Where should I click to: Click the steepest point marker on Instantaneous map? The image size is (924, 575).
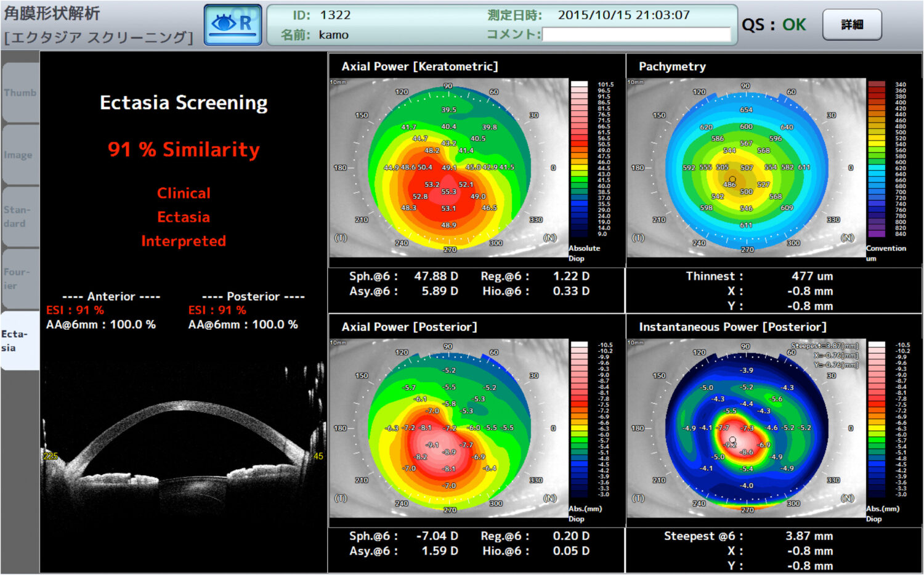(732, 440)
